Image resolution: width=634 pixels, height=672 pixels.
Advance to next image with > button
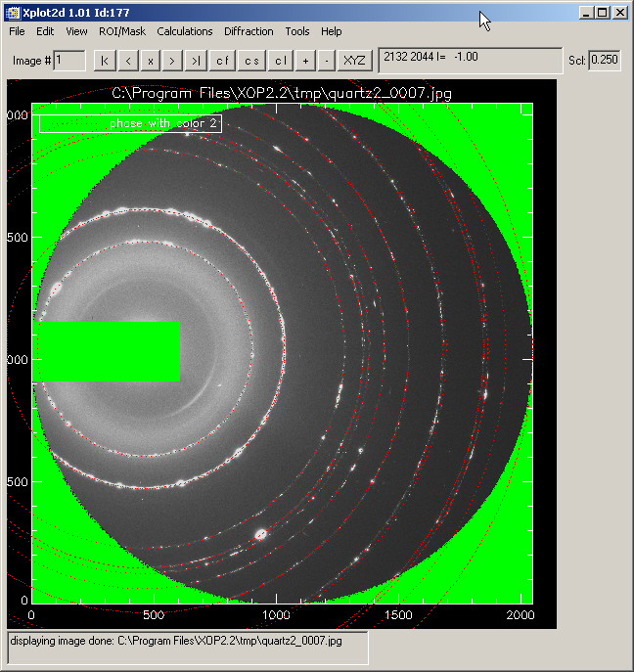173,61
